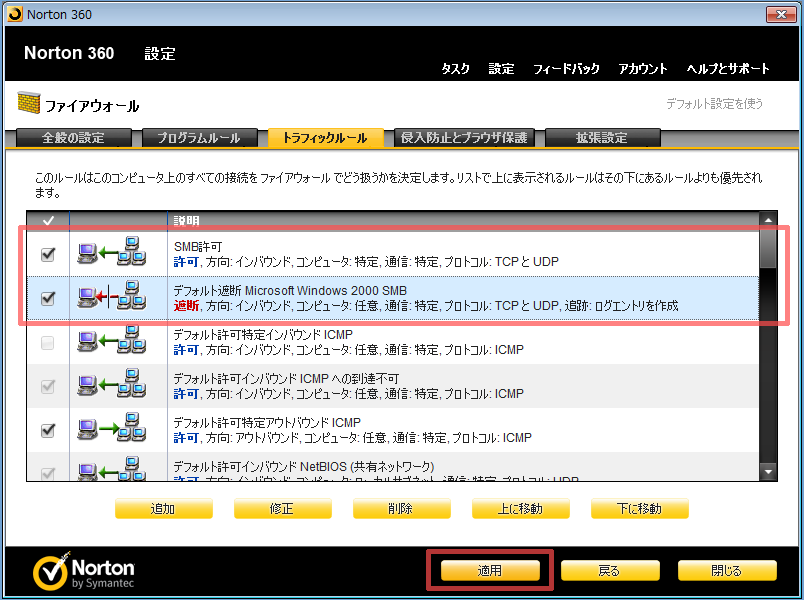Disable the 特定アウトバウンド ICMP rule checkbox
Viewport: 804px width, 600px height.
pyautogui.click(x=48, y=430)
